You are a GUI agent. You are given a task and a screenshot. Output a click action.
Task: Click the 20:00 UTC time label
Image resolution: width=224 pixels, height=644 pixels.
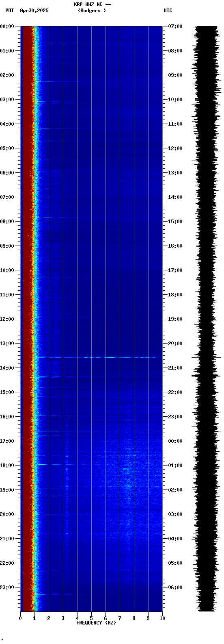175,344
